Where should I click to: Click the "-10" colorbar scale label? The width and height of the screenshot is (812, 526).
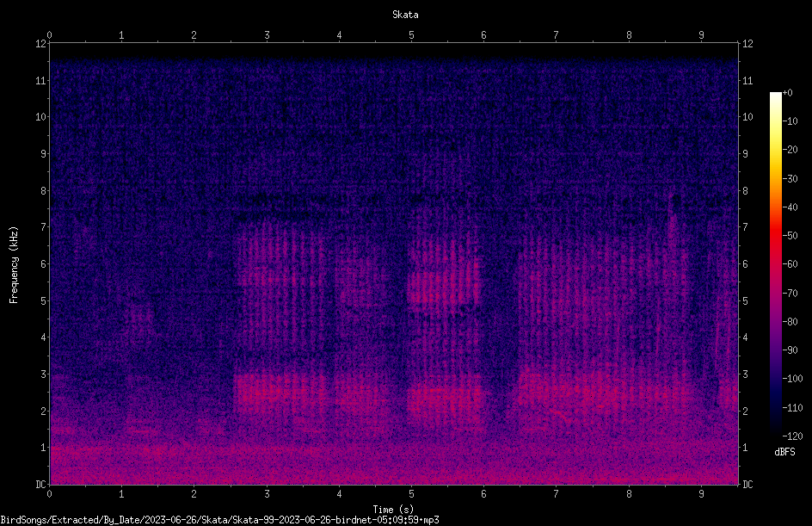point(790,121)
